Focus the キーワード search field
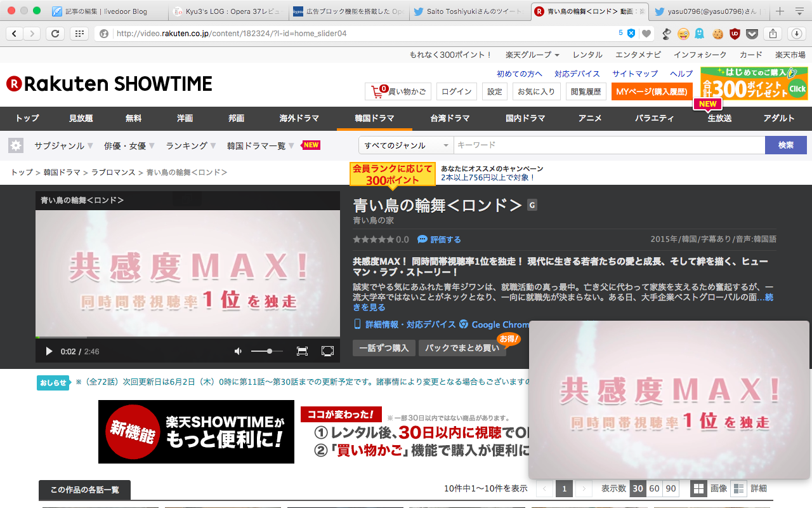The image size is (812, 508). [x=609, y=145]
